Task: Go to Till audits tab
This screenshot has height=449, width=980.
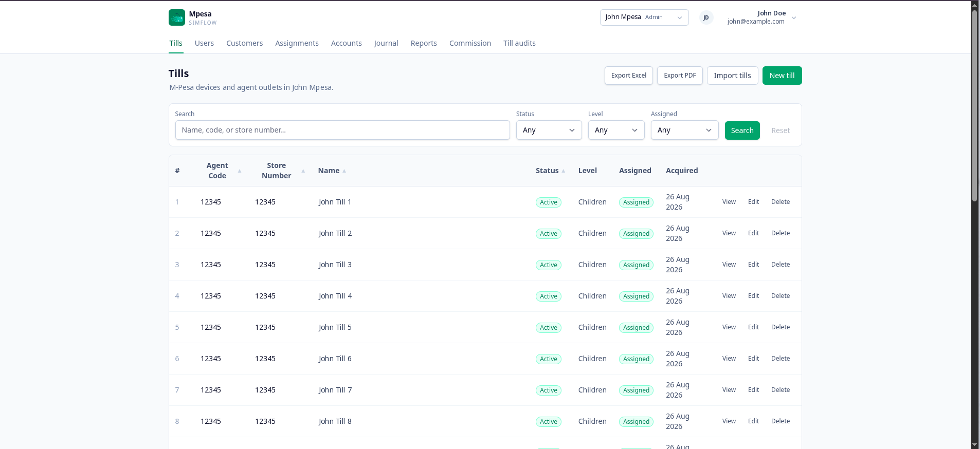Action: 519,43
